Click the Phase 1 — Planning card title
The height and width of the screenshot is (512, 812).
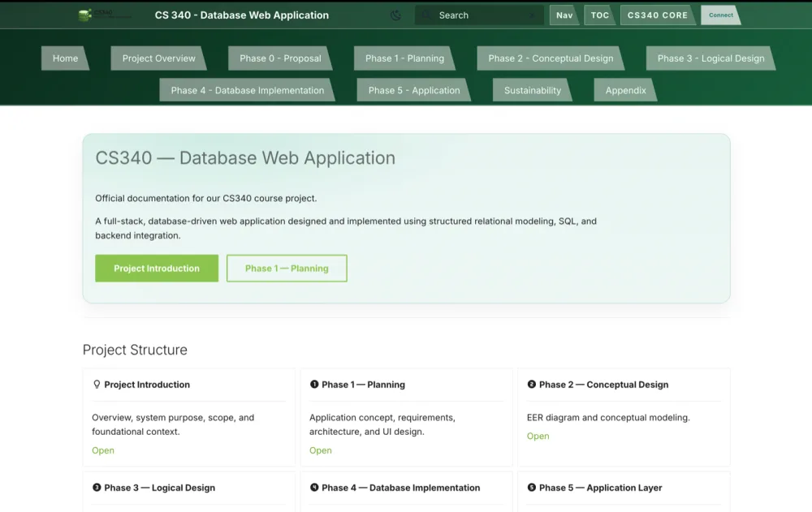coord(363,385)
